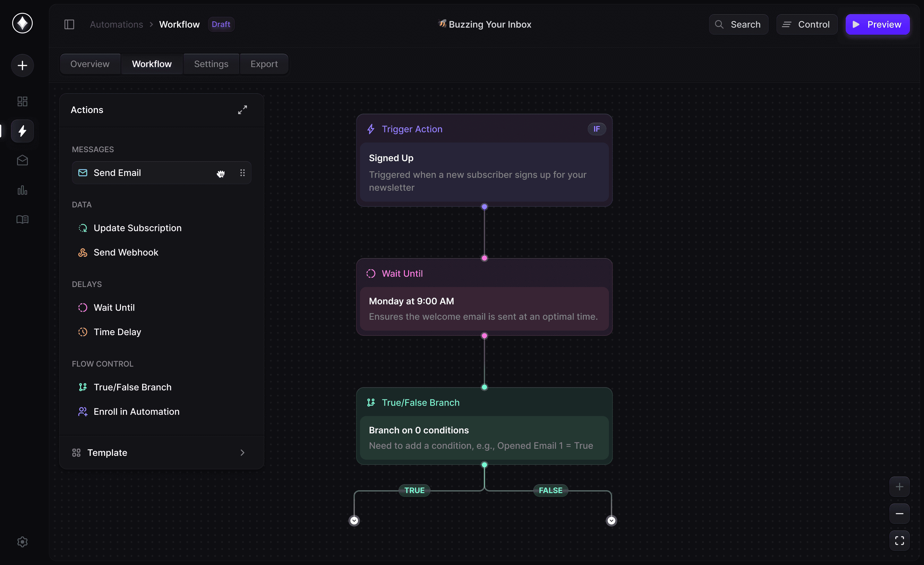Toggle the sidebar panel icon

(x=69, y=24)
